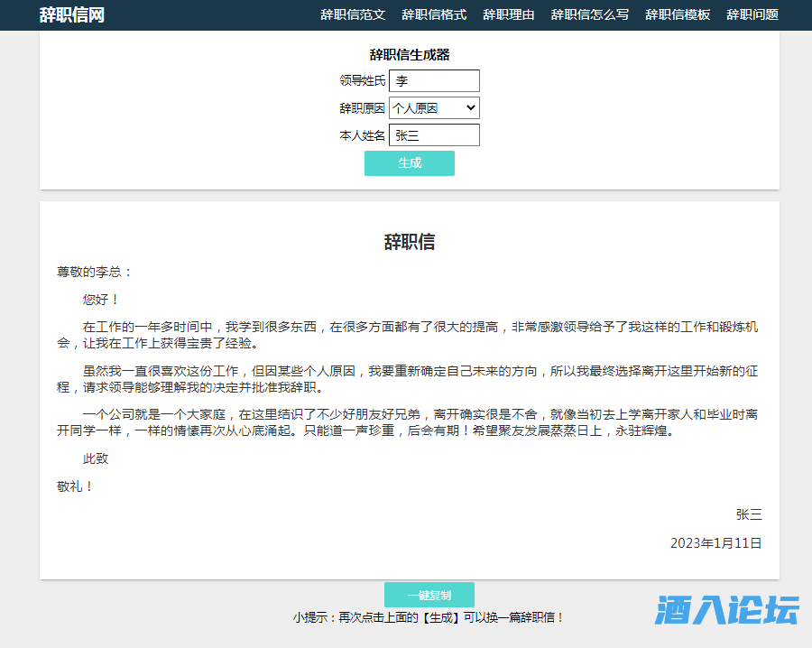Open the 辞职理由 menu item

point(509,15)
